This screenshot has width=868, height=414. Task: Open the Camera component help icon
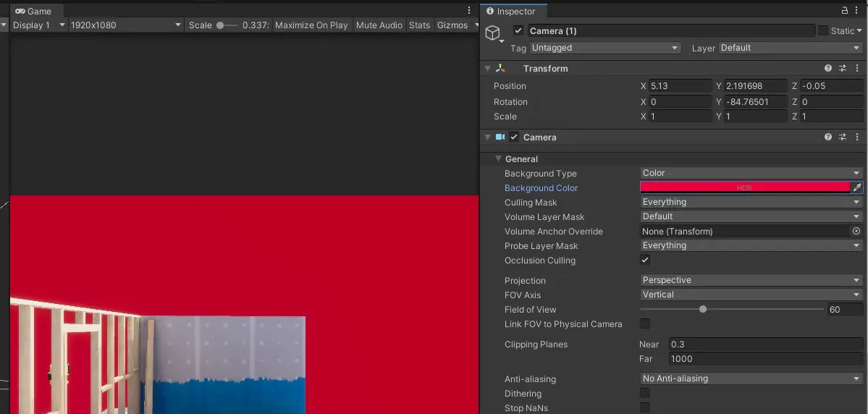(827, 138)
